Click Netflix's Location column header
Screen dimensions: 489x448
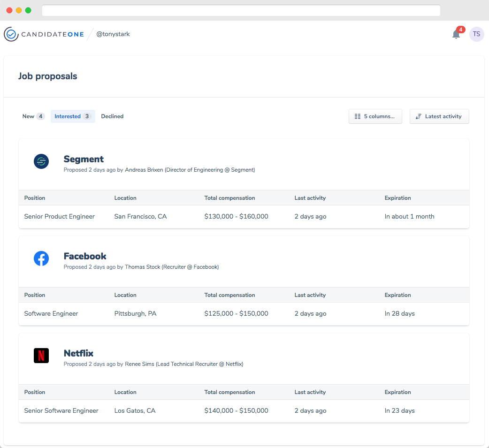(x=125, y=392)
